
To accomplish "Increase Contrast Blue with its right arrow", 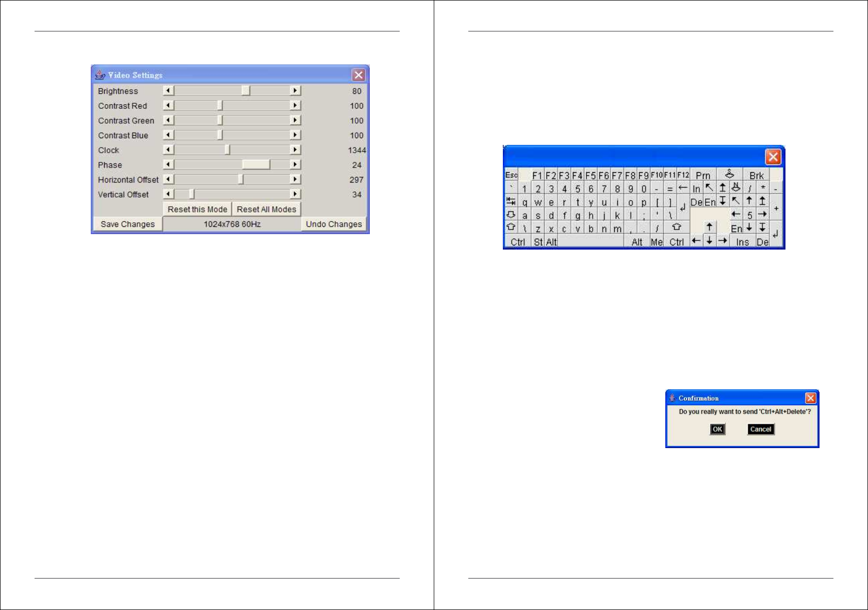I will coord(295,135).
